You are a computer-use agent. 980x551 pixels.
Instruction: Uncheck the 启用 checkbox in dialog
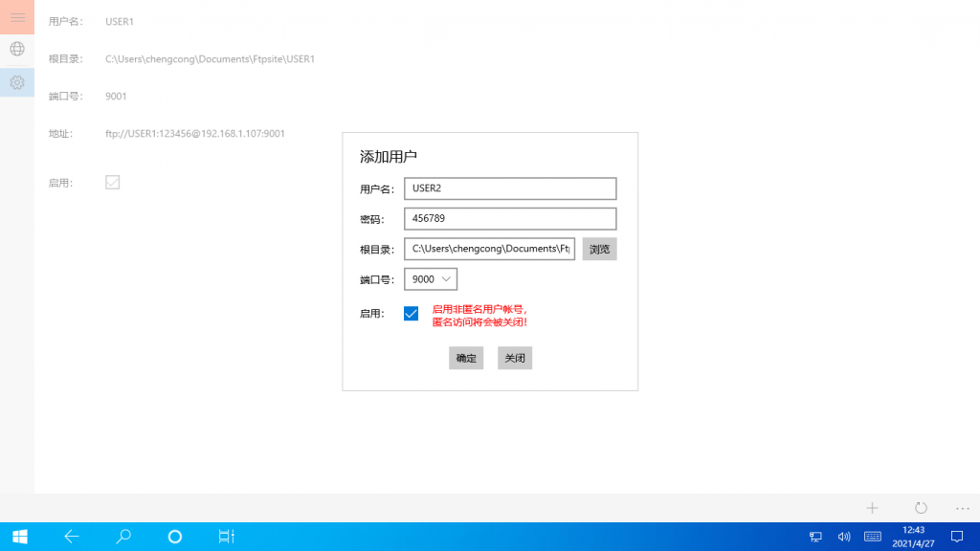coord(412,314)
